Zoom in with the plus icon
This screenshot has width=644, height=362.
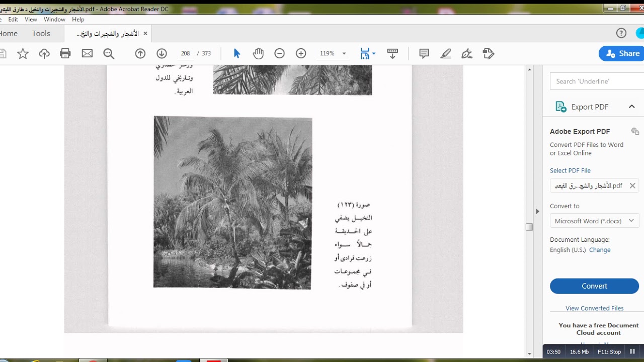click(301, 53)
